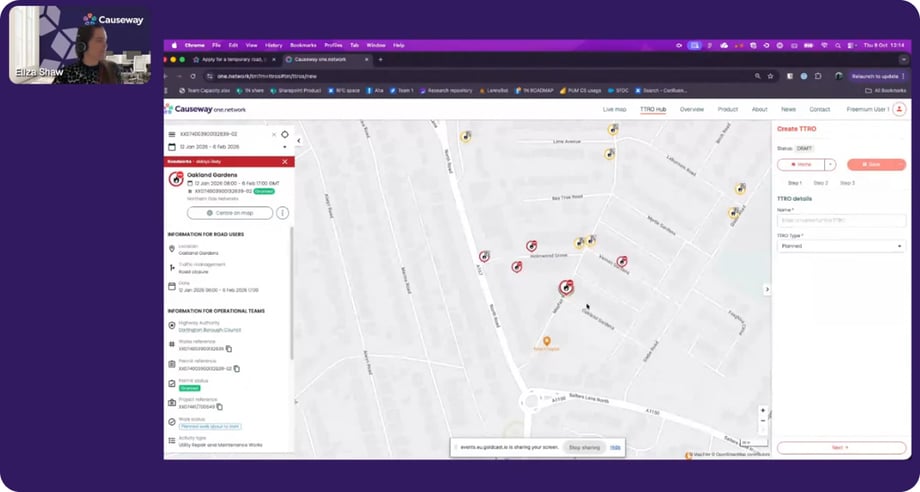Click the locate-me crosshair icon in search panel

(x=285, y=134)
